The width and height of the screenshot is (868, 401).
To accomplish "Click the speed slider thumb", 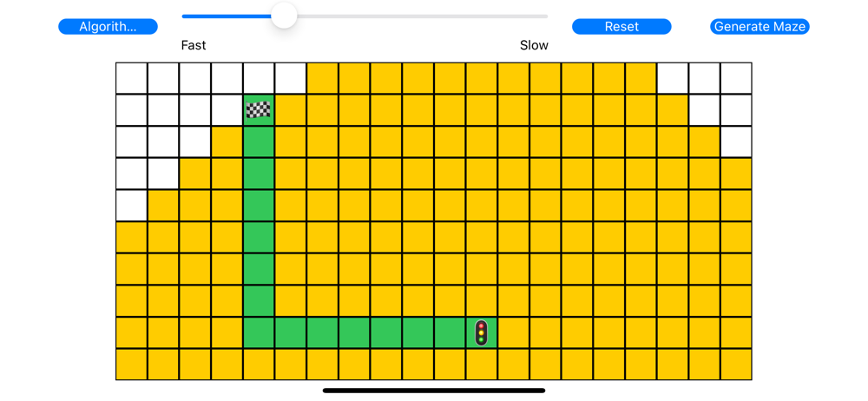I will (x=284, y=16).
